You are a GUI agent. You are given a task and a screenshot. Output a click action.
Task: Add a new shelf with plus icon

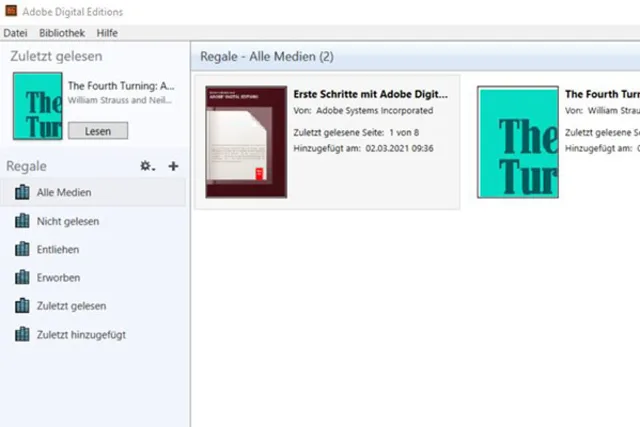(173, 166)
